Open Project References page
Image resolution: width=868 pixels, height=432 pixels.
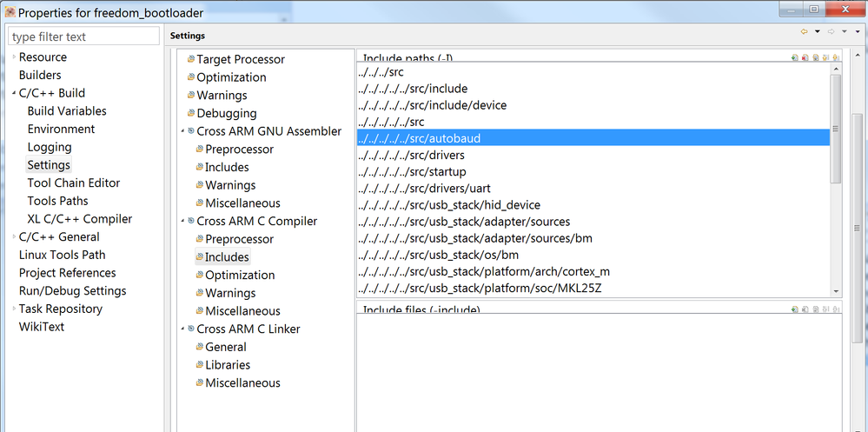coord(68,273)
